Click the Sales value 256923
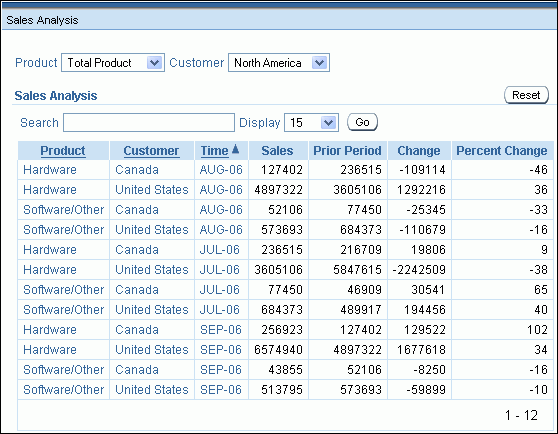This screenshot has width=558, height=434. [x=282, y=330]
